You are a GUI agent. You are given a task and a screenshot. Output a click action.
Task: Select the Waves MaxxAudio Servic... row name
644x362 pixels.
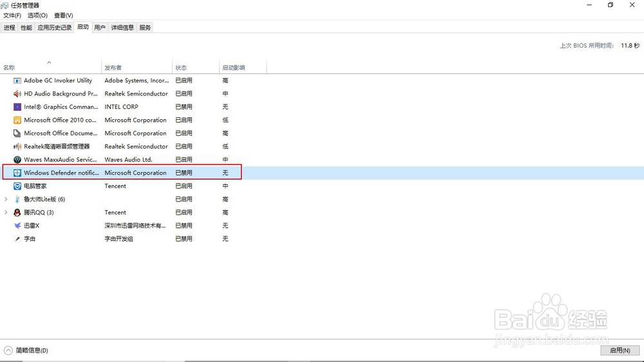61,160
